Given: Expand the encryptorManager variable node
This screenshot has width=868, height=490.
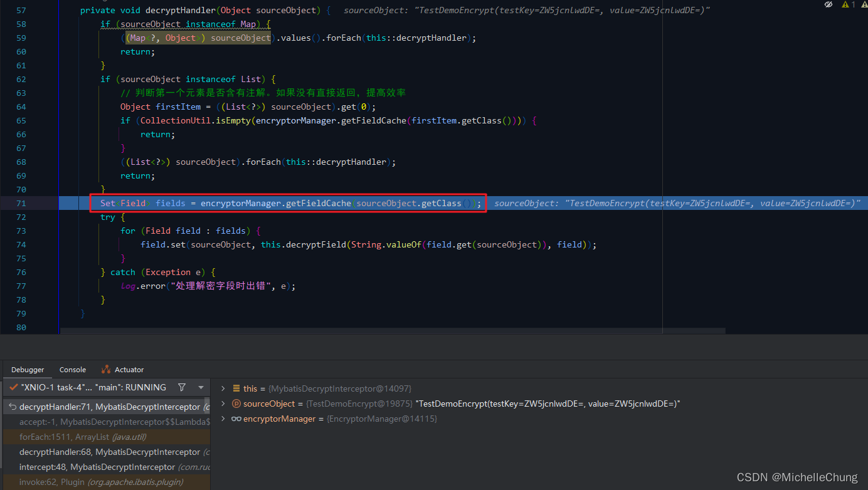Looking at the screenshot, I should coord(223,419).
